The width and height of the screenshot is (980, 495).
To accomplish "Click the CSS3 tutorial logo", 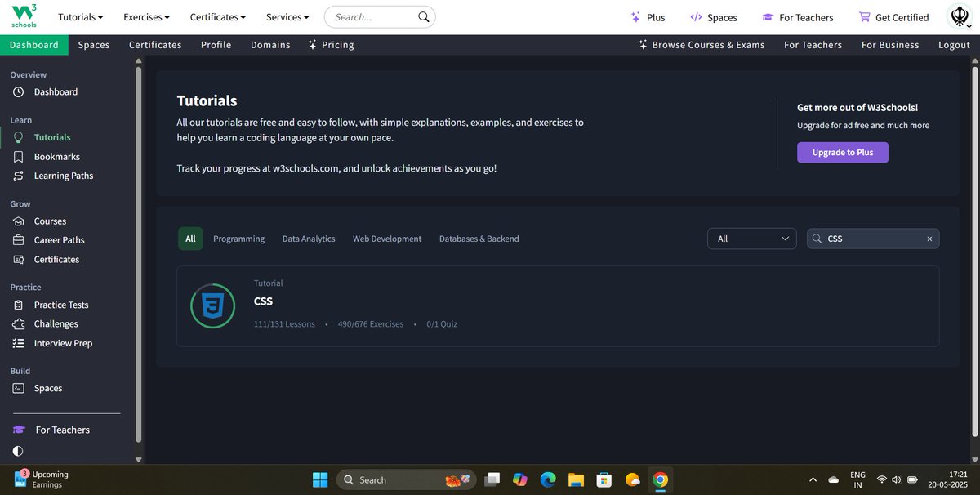I will tap(212, 306).
